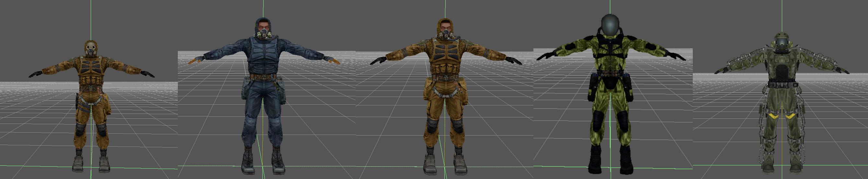Select the blue-suited character model
868x179 pixels.
click(x=264, y=96)
